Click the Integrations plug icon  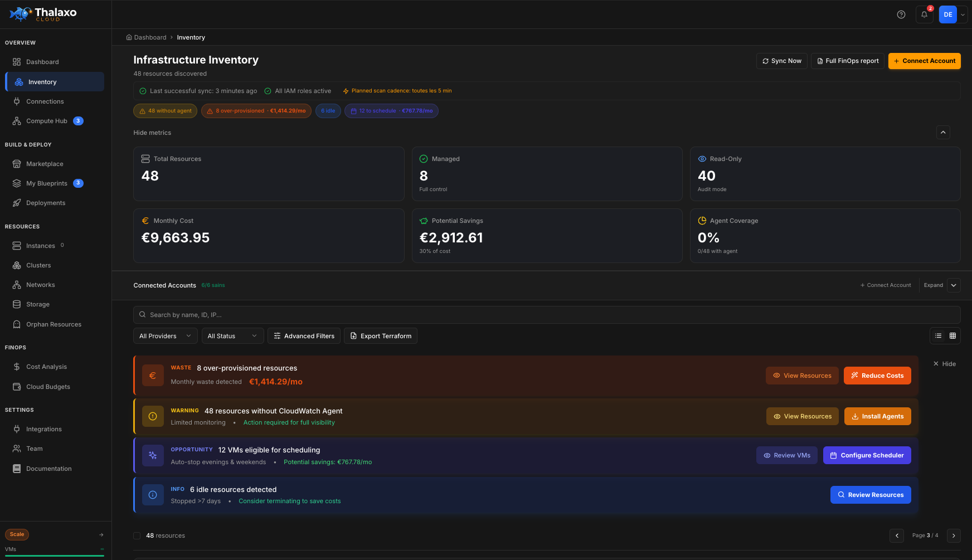click(x=17, y=429)
